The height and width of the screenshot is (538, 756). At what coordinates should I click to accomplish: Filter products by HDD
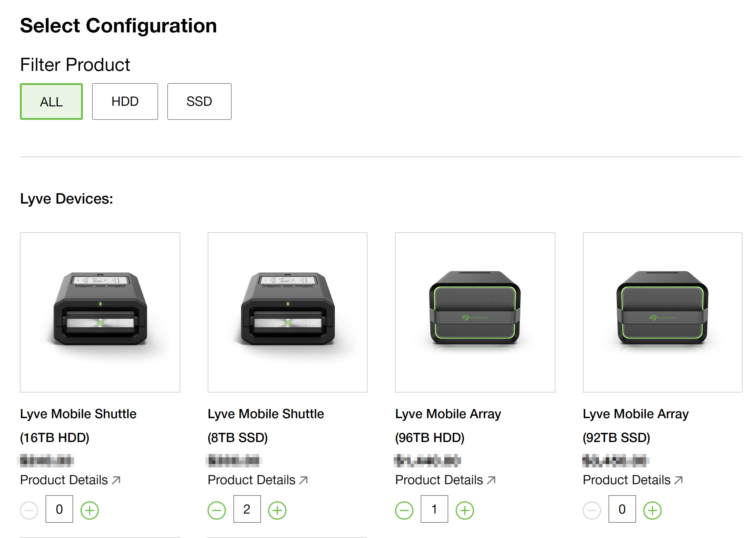125,101
